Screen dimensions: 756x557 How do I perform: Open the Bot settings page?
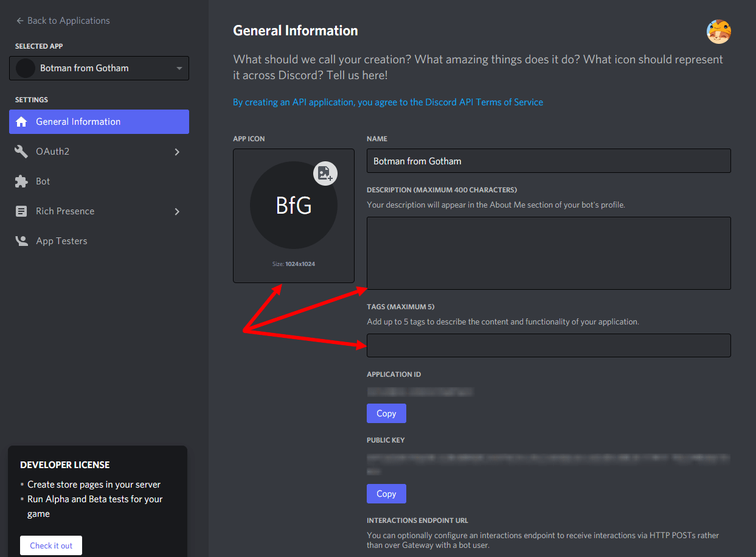[x=99, y=181]
